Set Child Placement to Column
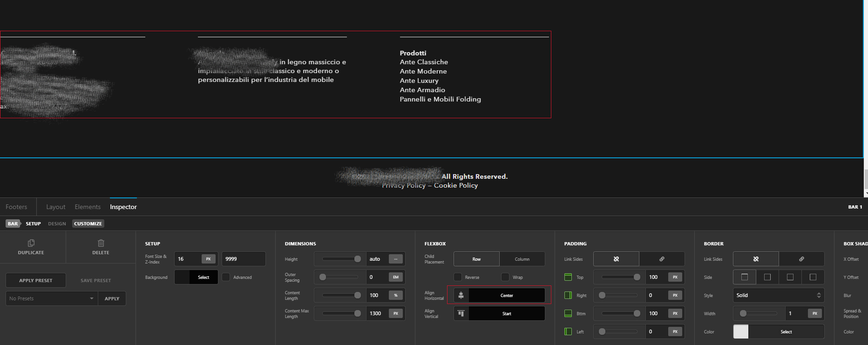The height and width of the screenshot is (345, 868). click(522, 259)
